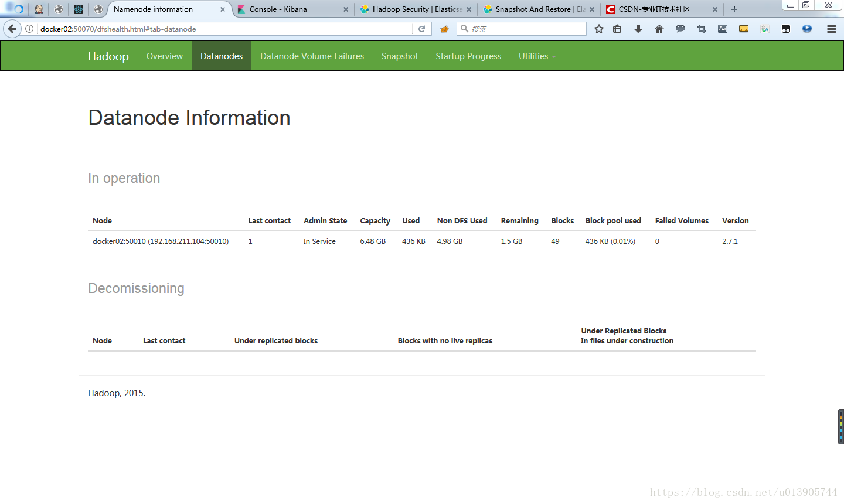Open the Overview nav item
The height and width of the screenshot is (504, 844).
[x=165, y=56]
